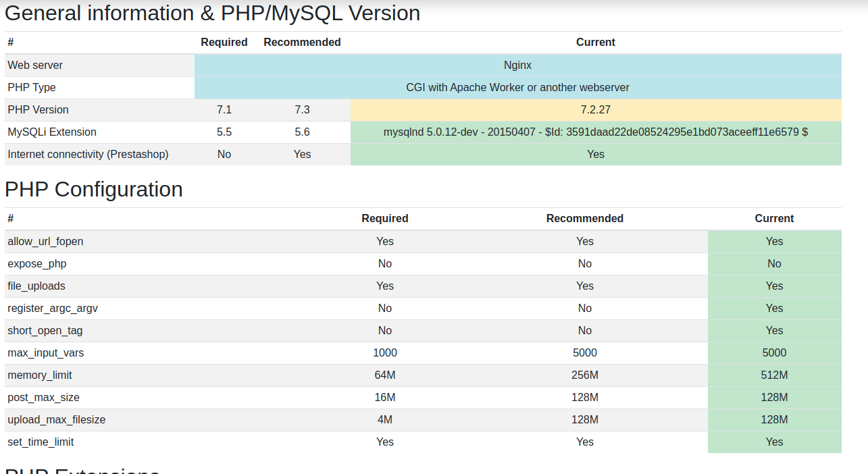Click the 'PHP Configuration' heading
868x474 pixels.
(94, 189)
